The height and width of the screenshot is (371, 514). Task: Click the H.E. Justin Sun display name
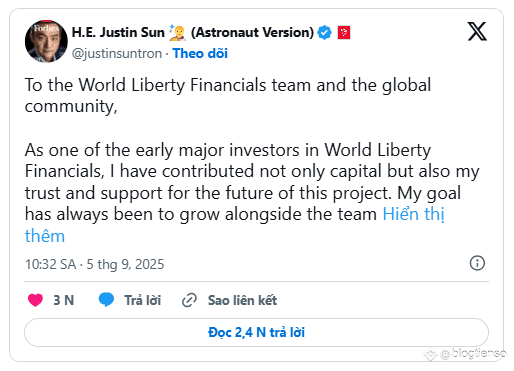coord(118,32)
